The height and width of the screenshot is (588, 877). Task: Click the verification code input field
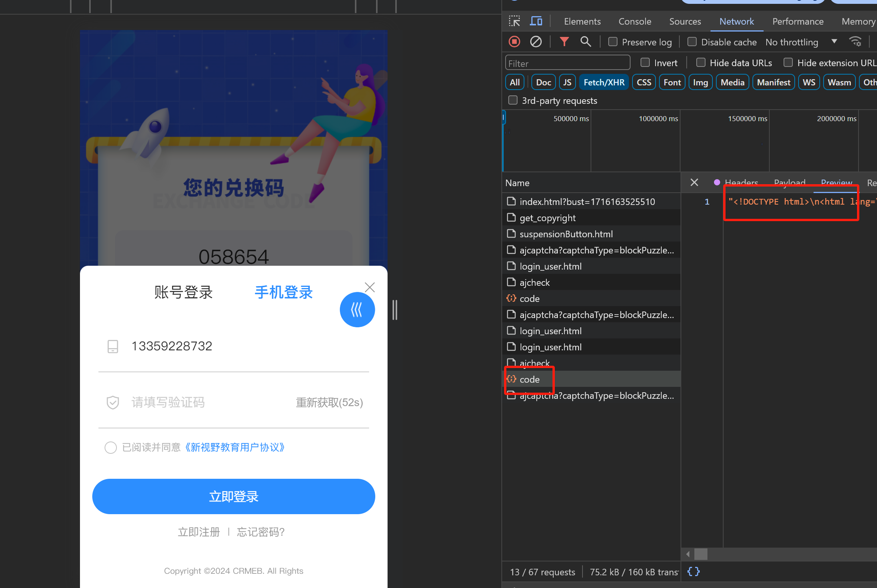[208, 403]
